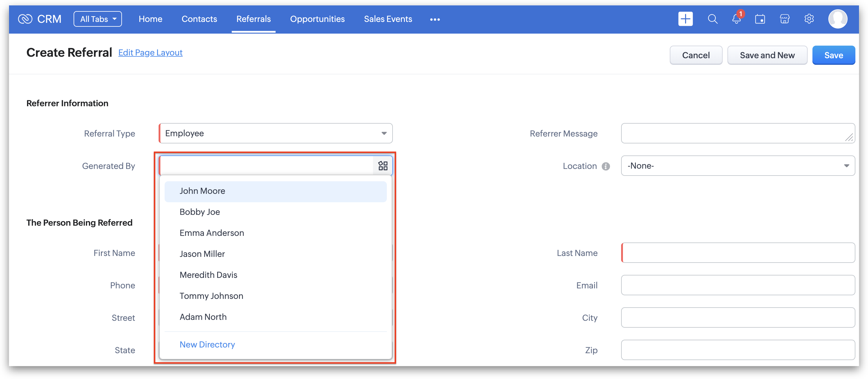Viewport: 868px width, 379px height.
Task: Open the search magnifier icon
Action: (712, 19)
